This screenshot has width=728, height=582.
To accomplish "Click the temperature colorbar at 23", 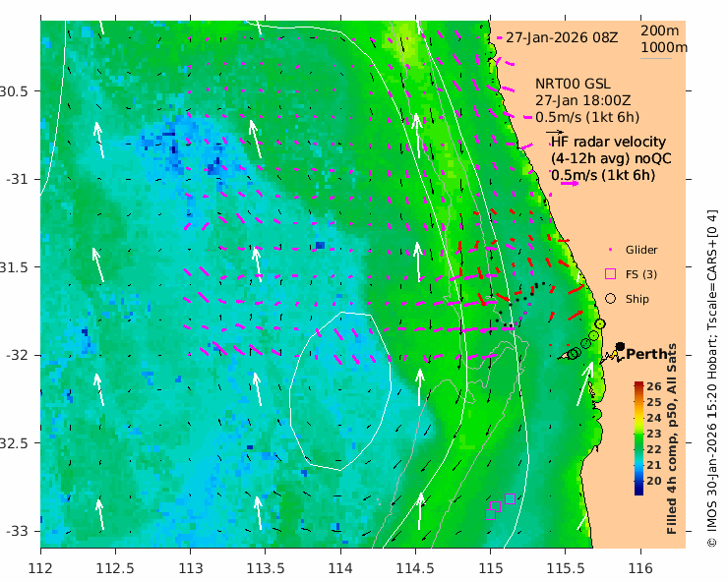I will (x=638, y=434).
